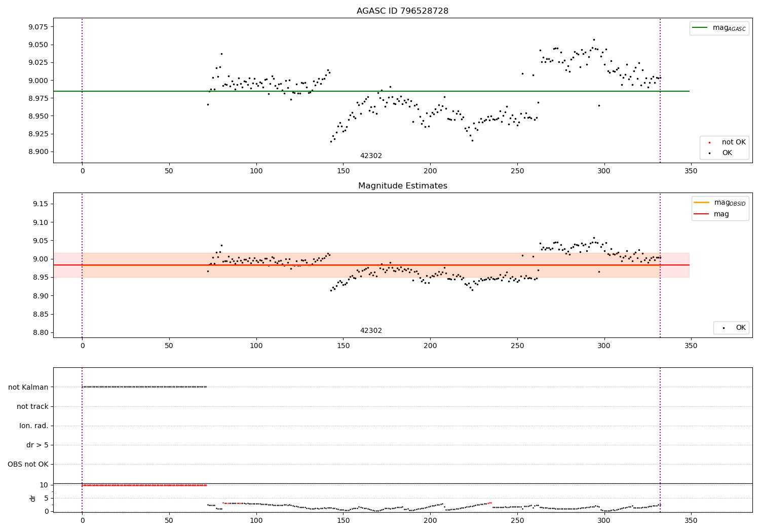Click the "8.925" y-axis tick label
Screen dimensions: 760x532
38,134
